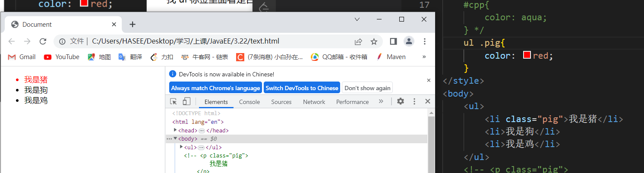
Task: Click ul .pig selector in code editor
Action: click(484, 43)
